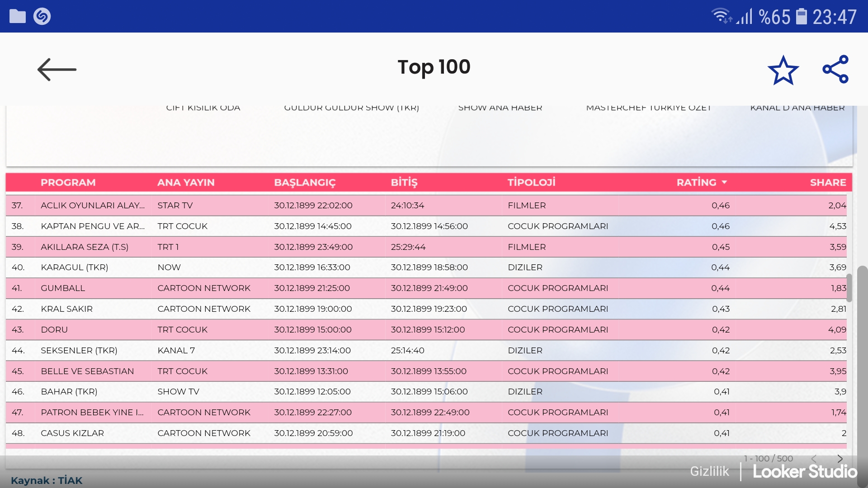Select the BELLE VE SEBASTIAN row
Viewport: 868px width, 488px height.
coord(87,371)
